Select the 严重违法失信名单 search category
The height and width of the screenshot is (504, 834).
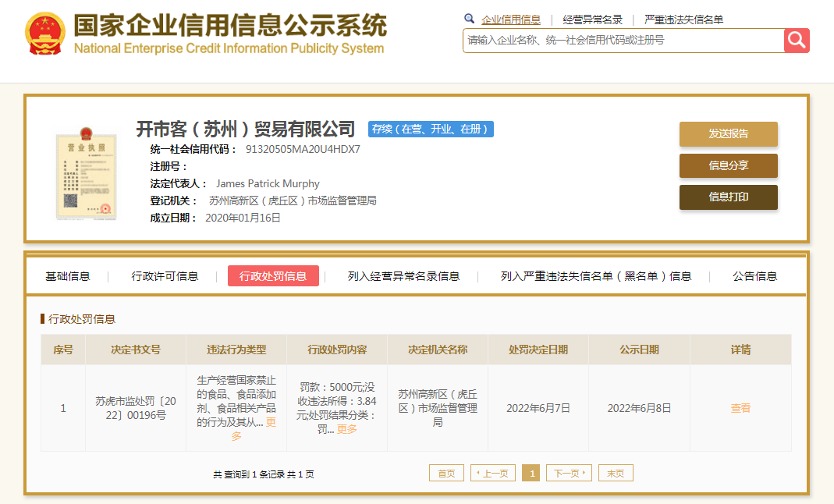(683, 20)
